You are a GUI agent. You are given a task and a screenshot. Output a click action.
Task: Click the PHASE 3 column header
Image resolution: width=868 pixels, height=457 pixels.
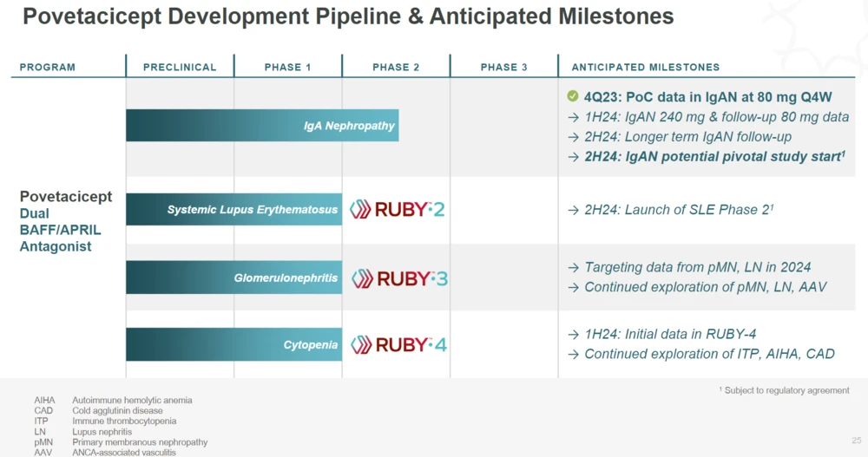504,67
